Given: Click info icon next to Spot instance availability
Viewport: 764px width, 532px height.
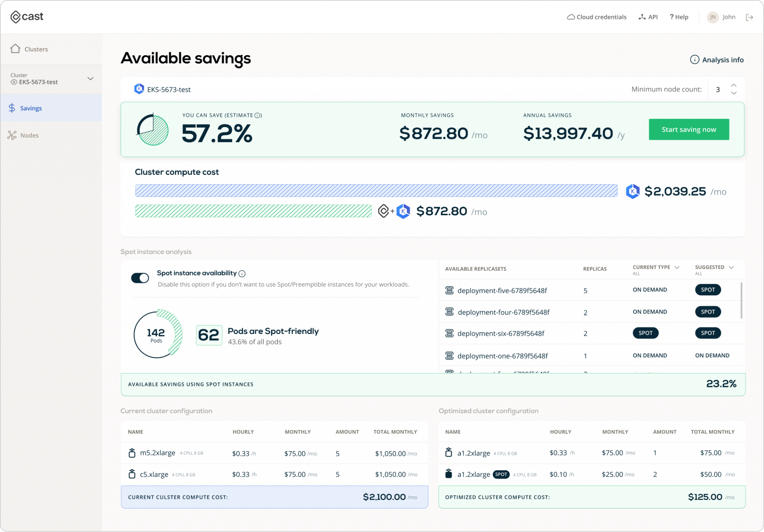Looking at the screenshot, I should click(242, 274).
